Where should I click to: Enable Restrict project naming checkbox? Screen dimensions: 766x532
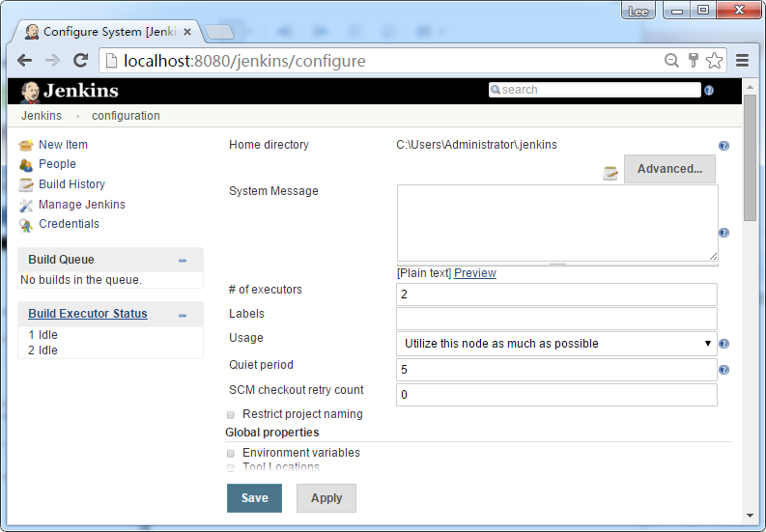pos(231,414)
